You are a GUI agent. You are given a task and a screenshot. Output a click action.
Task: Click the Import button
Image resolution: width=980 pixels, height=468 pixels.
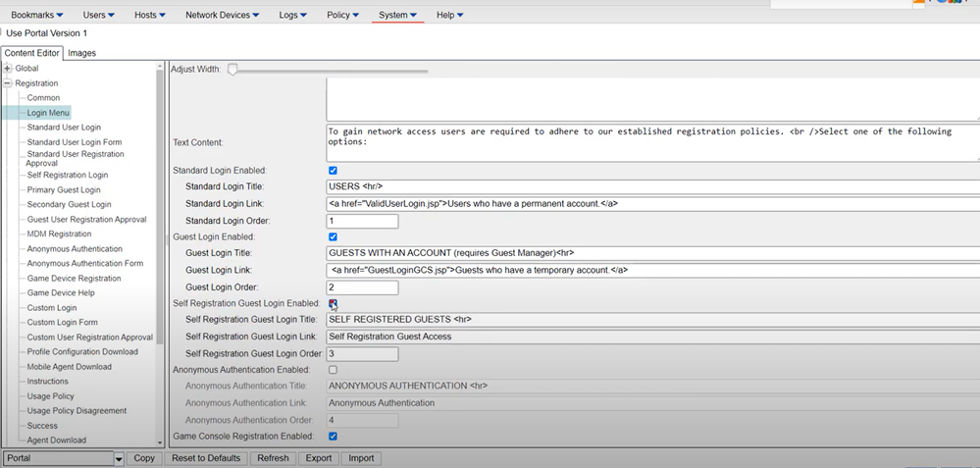tap(361, 458)
